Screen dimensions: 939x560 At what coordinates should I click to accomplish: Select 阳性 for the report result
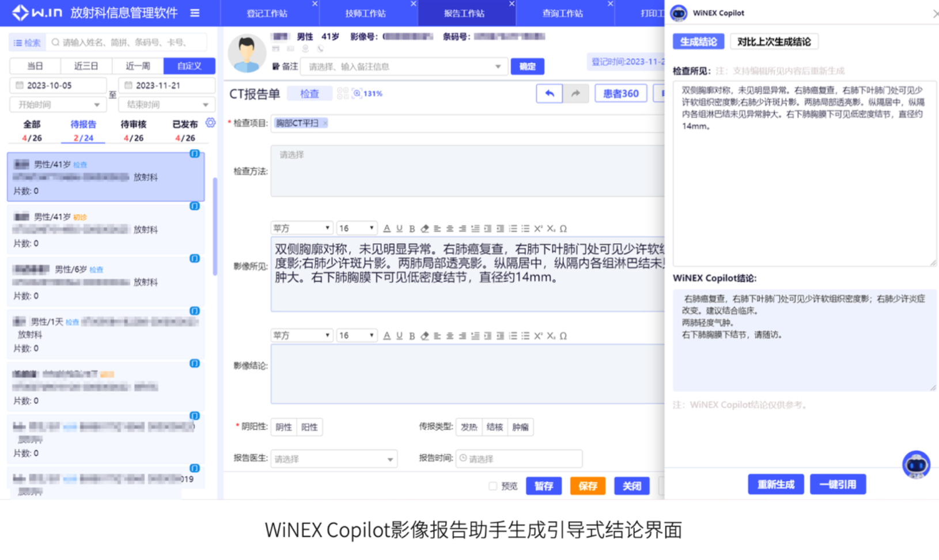click(309, 427)
